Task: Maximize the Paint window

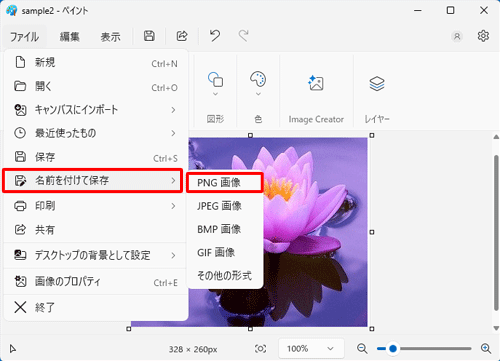Action: (x=450, y=10)
